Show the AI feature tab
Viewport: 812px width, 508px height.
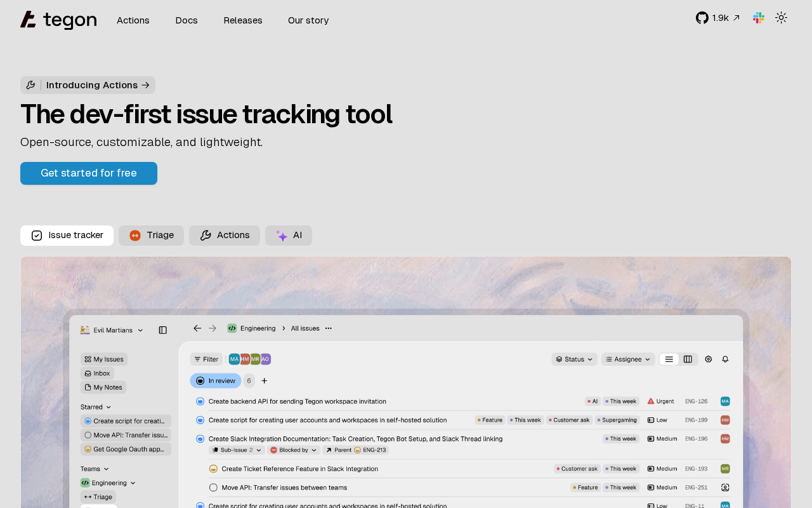(289, 236)
